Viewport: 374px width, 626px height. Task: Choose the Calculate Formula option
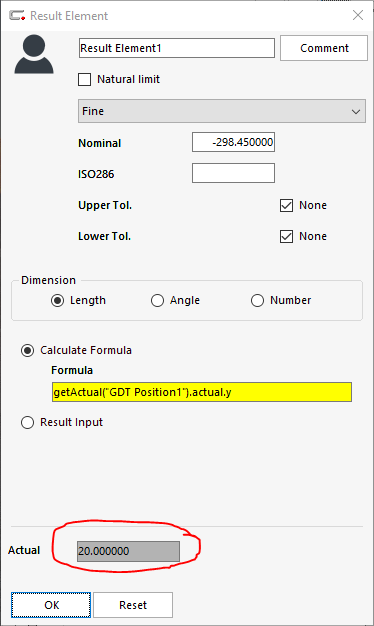28,351
